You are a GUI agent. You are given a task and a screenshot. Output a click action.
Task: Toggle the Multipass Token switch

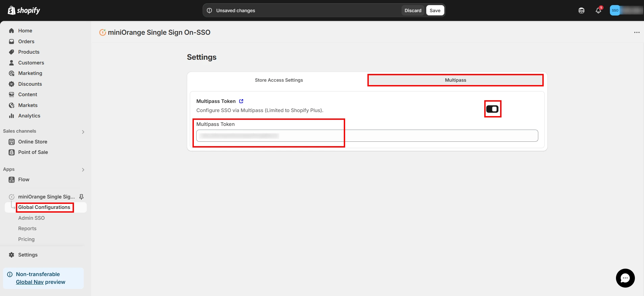pyautogui.click(x=492, y=109)
